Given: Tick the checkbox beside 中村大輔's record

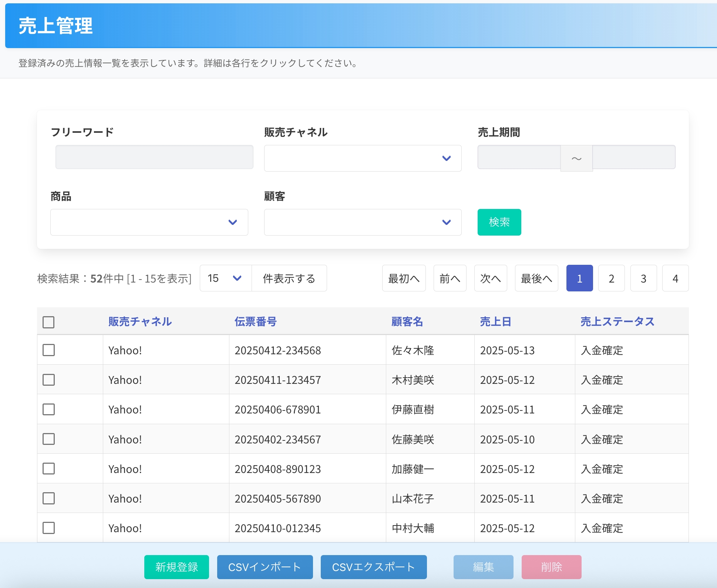Looking at the screenshot, I should click(x=48, y=528).
